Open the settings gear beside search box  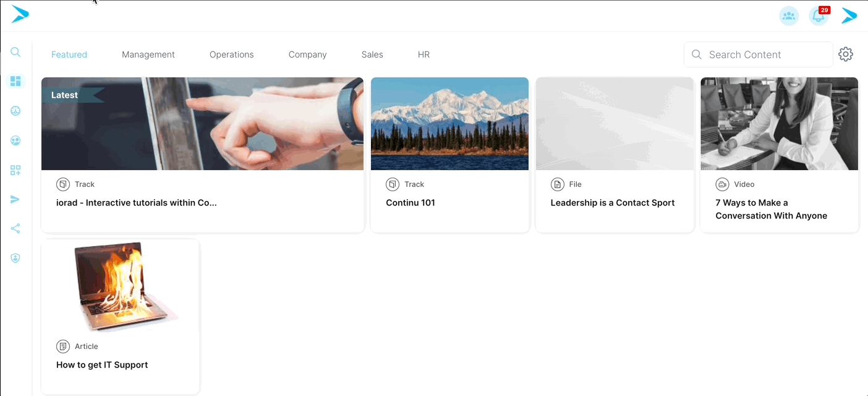845,54
